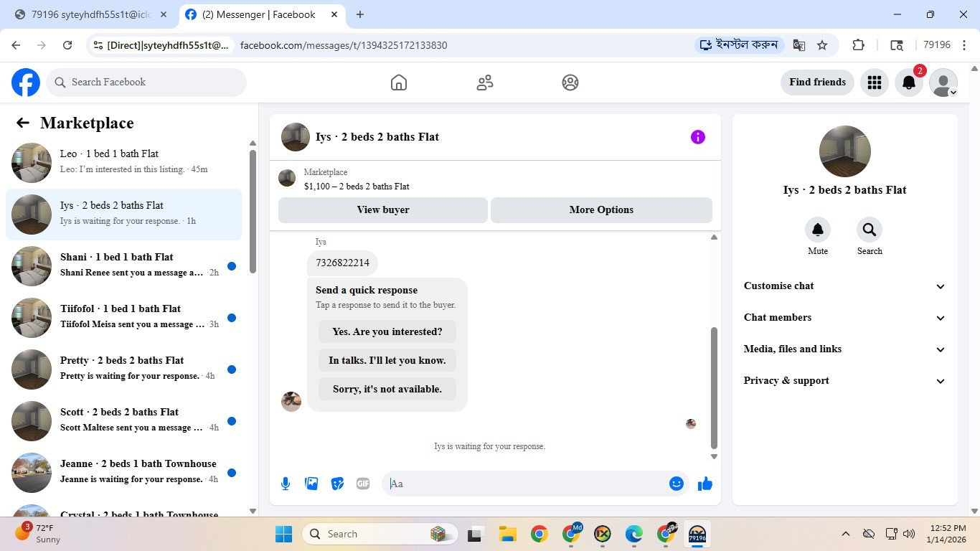Image resolution: width=980 pixels, height=551 pixels.
Task: Send quick reply Sorry, it's not available.
Action: 387,389
